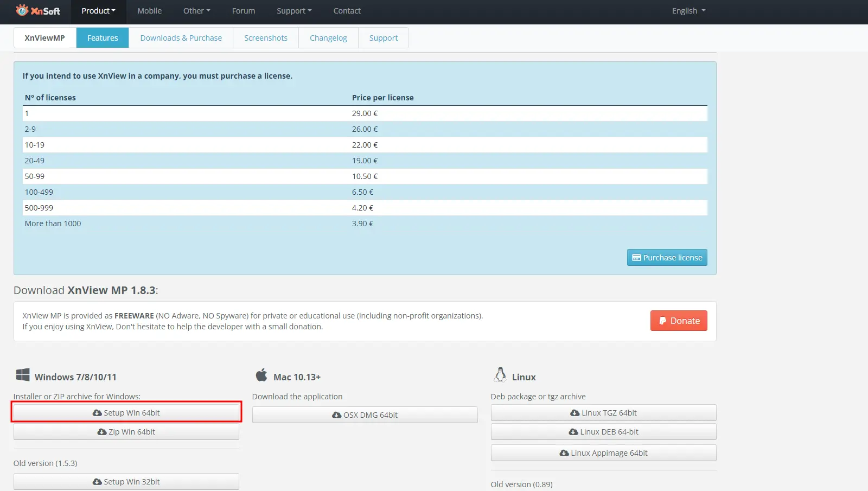Viewport: 868px width, 491px height.
Task: Click the Apple logo icon
Action: point(261,375)
